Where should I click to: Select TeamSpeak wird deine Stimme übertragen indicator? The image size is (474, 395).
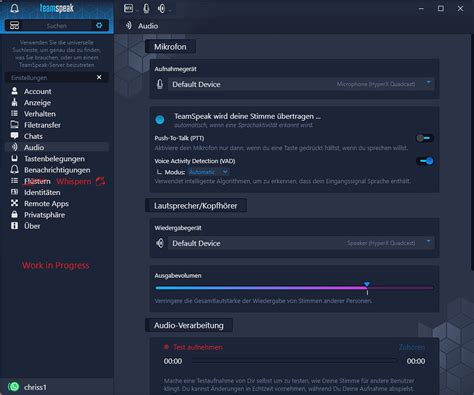point(160,120)
